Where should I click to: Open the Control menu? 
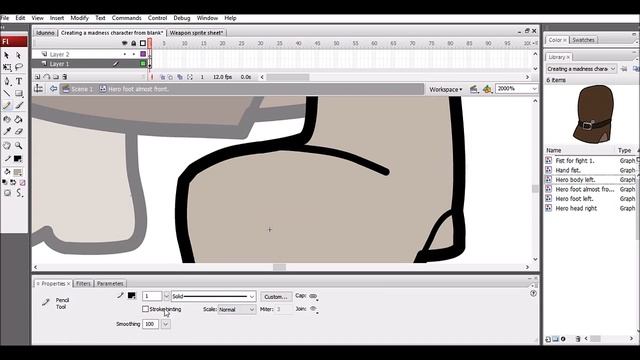(x=157, y=18)
